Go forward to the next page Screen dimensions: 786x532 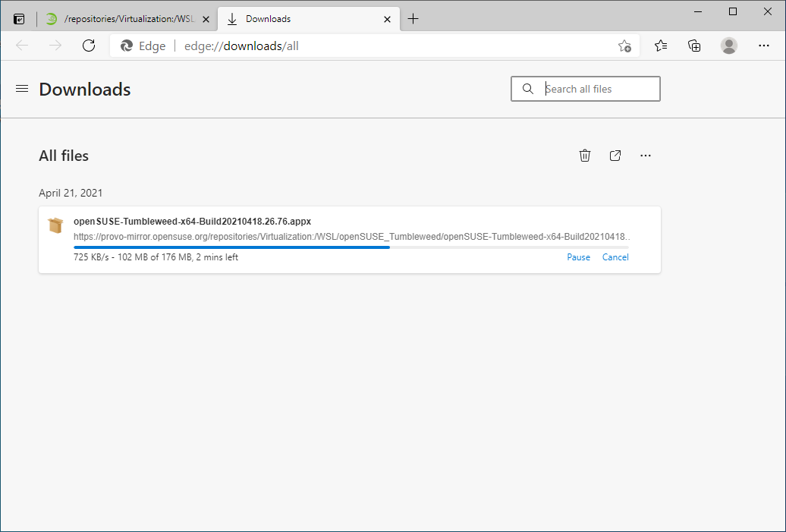coord(55,46)
